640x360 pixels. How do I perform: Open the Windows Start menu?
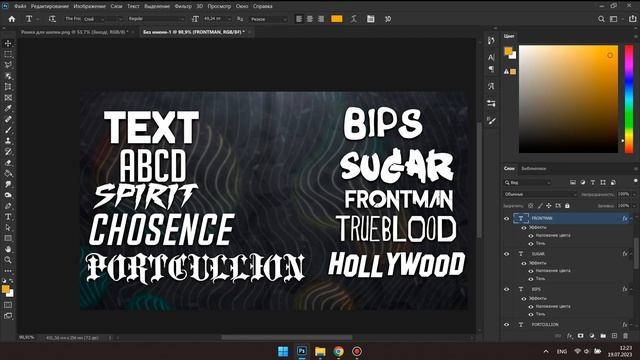coord(282,351)
